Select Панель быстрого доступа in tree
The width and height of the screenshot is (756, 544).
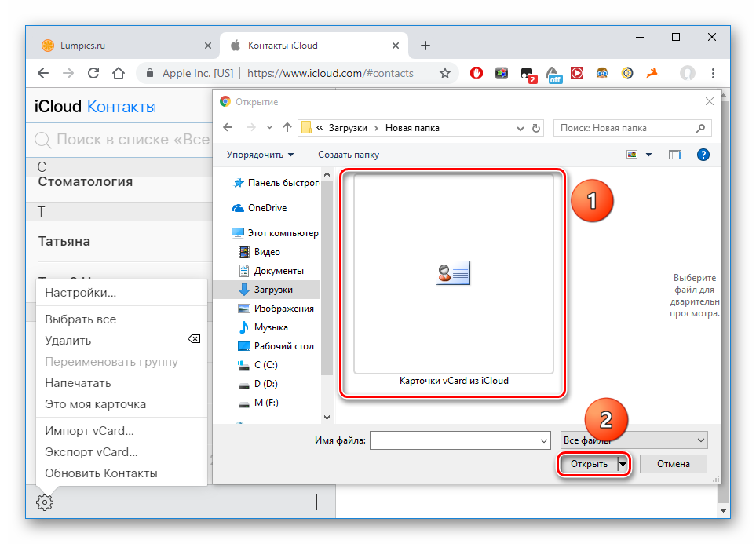click(x=277, y=183)
